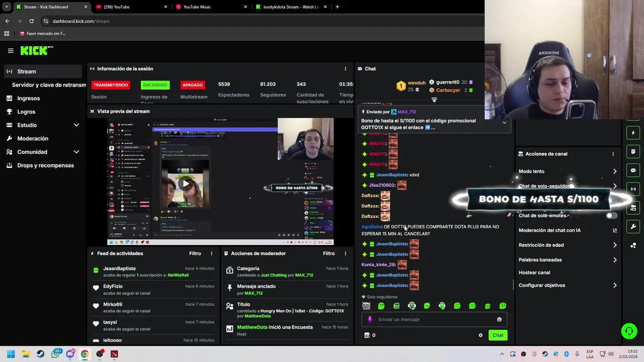The image size is (644, 362).
Task: Open Palabras baneadas options arrow
Action: (615, 260)
